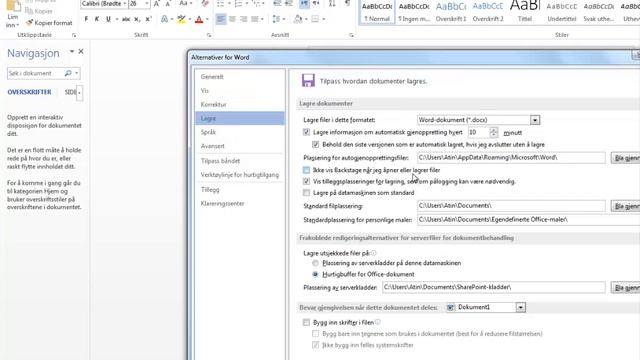Click the Standard filplassering path field
Viewport: 640px width, 360px height.
pos(511,206)
